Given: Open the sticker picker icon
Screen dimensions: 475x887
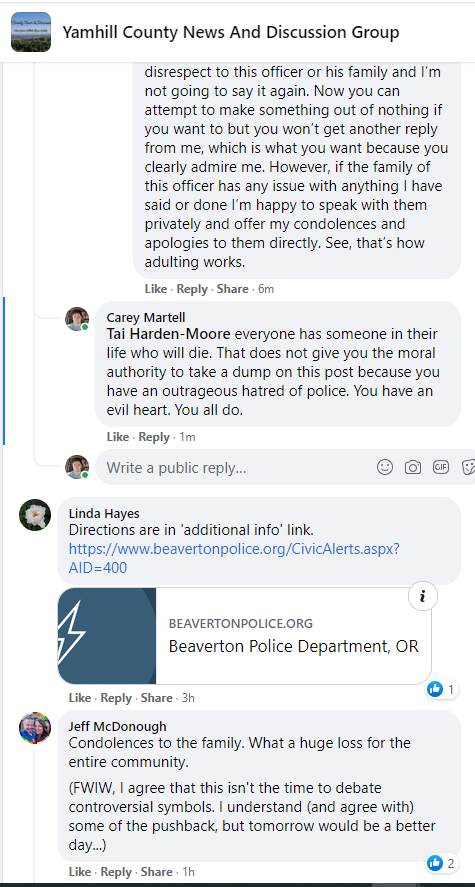Looking at the screenshot, I should [x=468, y=467].
